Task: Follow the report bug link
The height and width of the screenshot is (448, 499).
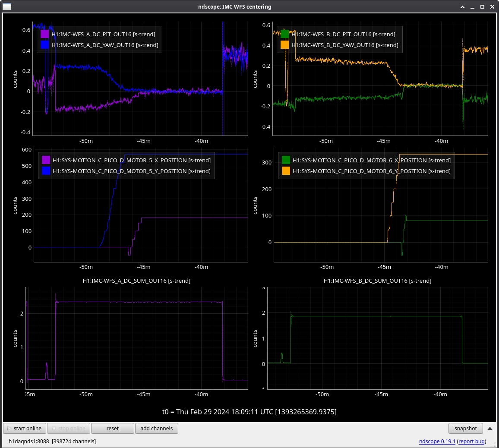Action: 471,441
